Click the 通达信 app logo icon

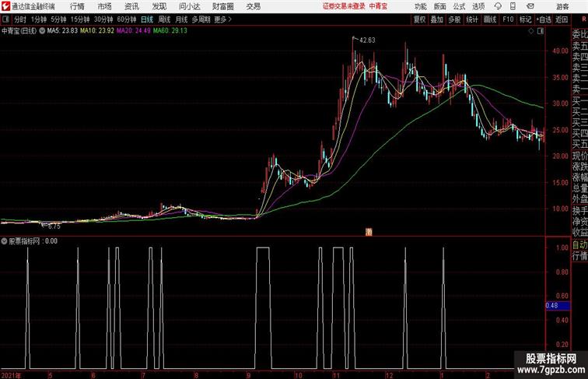click(5, 6)
